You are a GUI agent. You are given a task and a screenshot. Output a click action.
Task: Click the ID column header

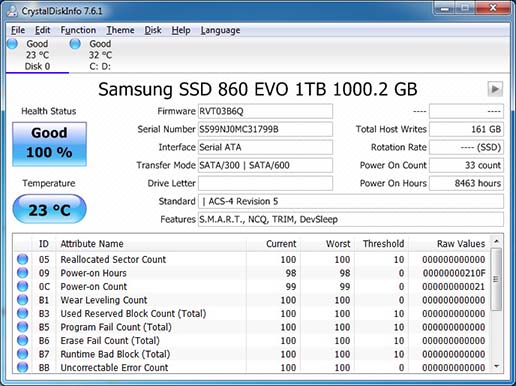(44, 244)
